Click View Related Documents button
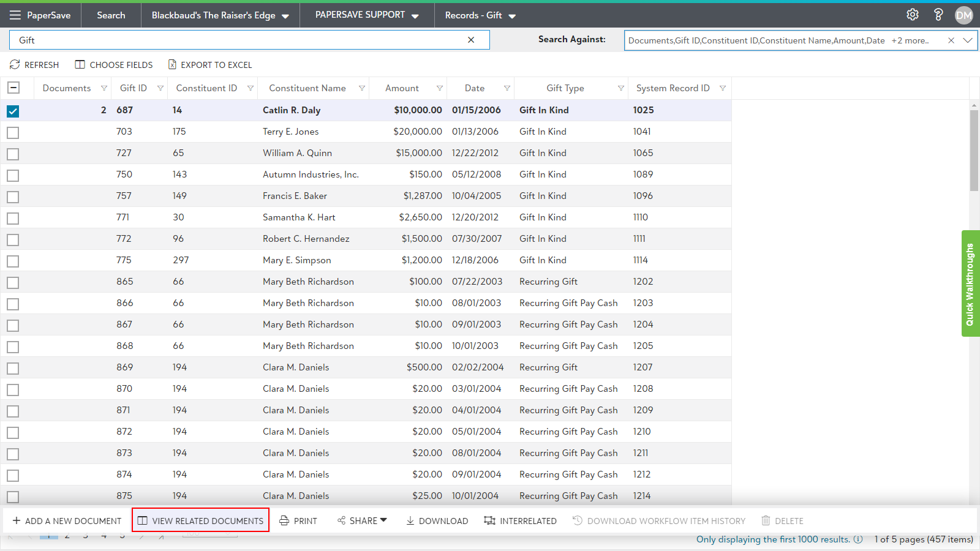Image resolution: width=980 pixels, height=551 pixels. click(x=201, y=520)
